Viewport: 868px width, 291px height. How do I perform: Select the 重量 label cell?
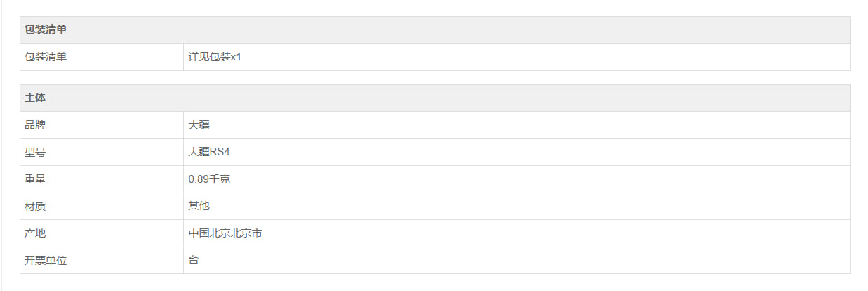tap(36, 179)
